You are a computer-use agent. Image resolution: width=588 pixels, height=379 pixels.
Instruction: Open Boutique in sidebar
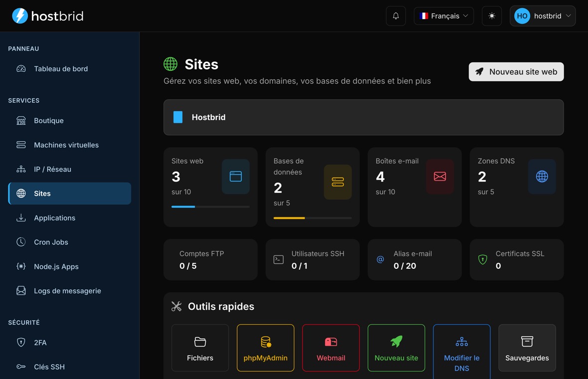click(x=70, y=121)
